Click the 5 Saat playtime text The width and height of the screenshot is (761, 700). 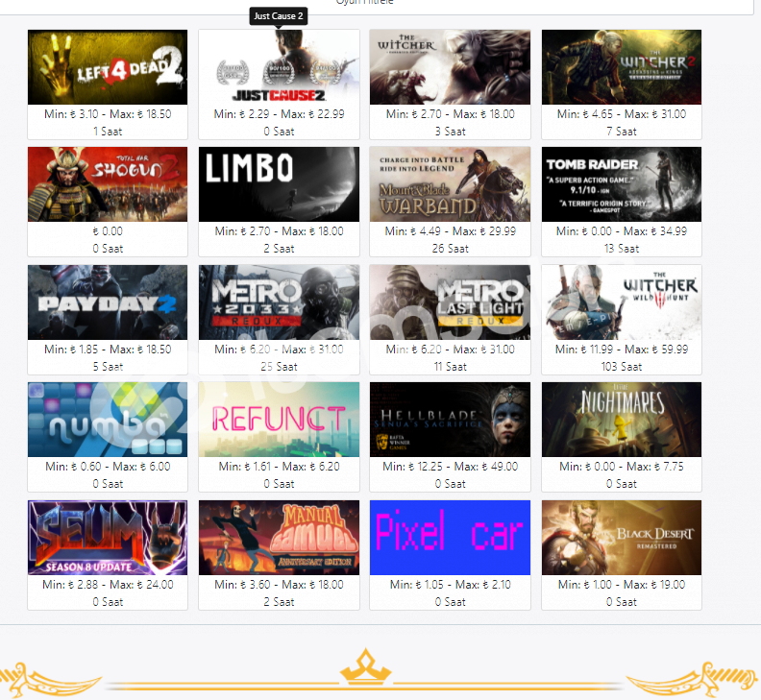[108, 367]
